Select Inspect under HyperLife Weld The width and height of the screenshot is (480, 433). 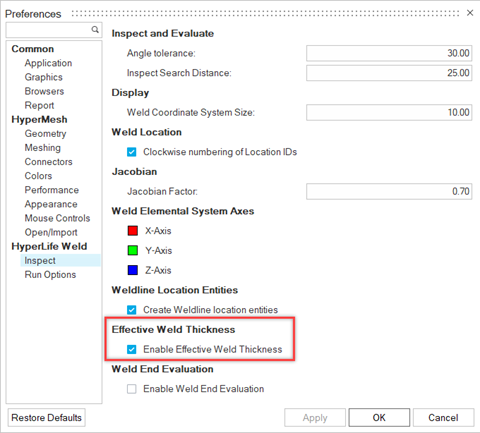(60, 260)
